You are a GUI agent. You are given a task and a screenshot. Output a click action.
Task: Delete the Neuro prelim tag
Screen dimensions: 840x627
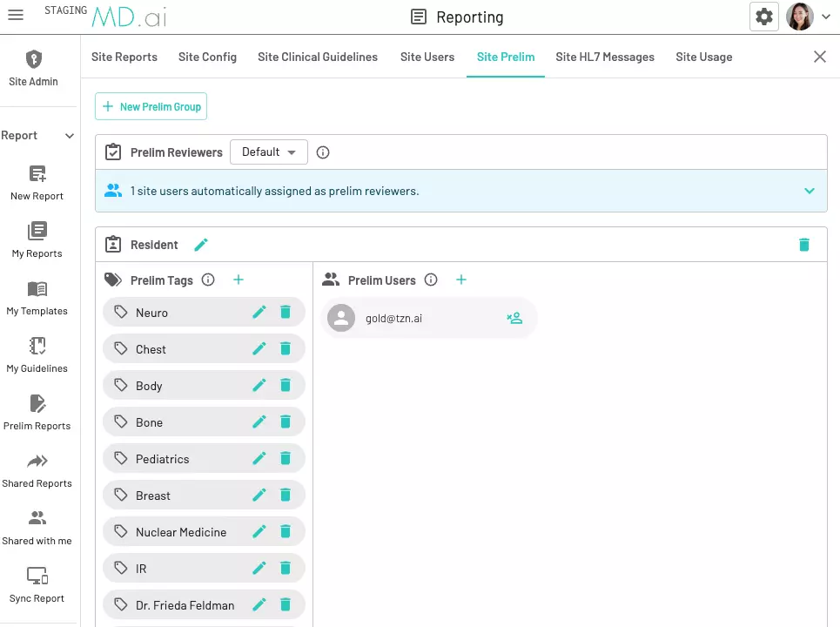[286, 312]
